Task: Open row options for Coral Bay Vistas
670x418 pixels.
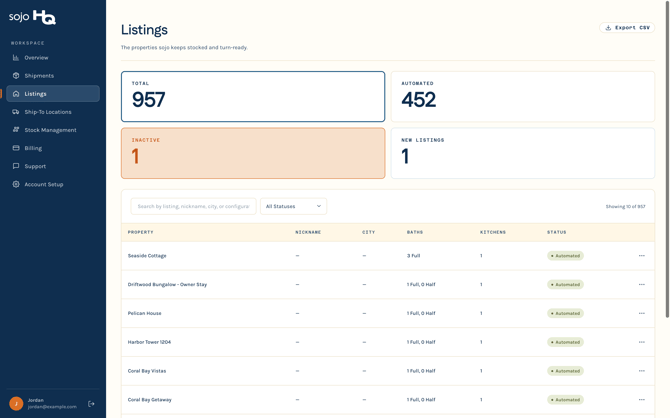Action: pos(641,371)
